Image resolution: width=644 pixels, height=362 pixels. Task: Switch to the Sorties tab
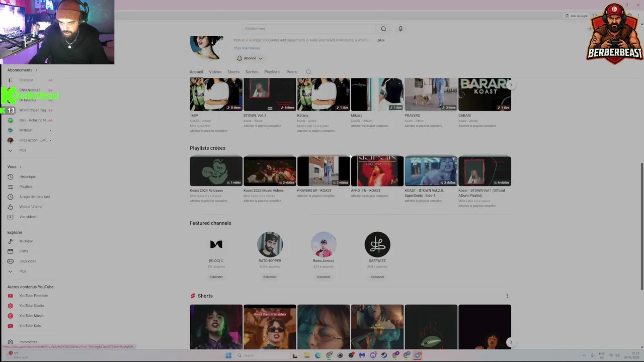point(252,72)
